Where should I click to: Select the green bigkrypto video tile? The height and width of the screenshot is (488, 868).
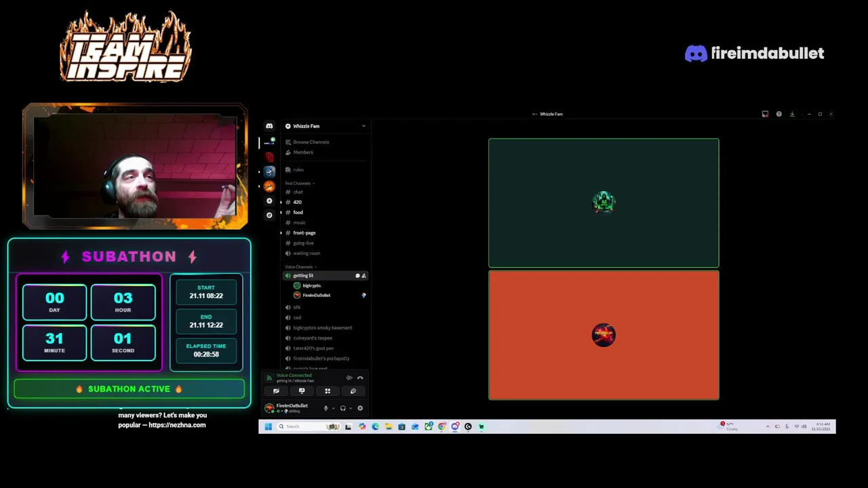click(x=604, y=203)
